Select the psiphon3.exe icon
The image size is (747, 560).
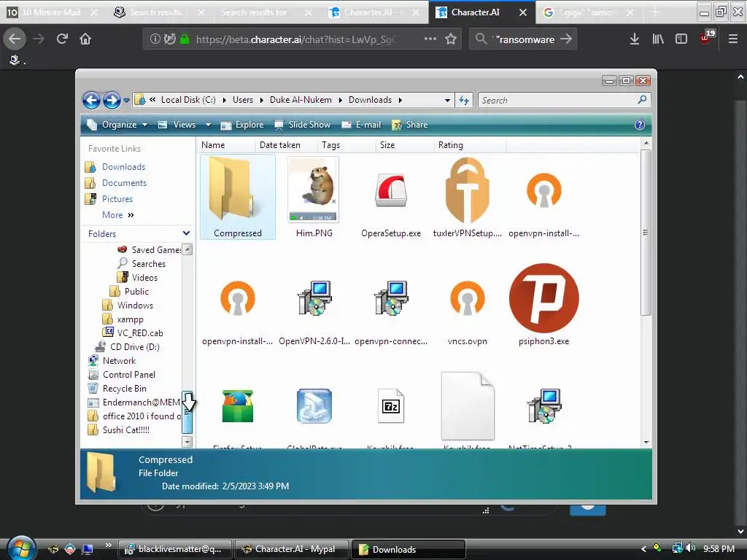(543, 298)
